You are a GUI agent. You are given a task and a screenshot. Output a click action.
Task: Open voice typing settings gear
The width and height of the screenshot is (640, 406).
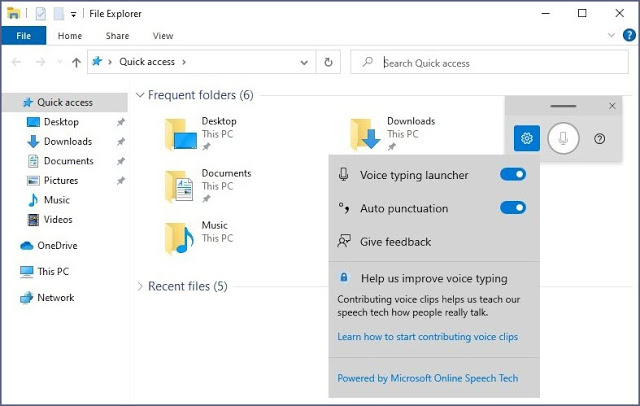click(527, 139)
